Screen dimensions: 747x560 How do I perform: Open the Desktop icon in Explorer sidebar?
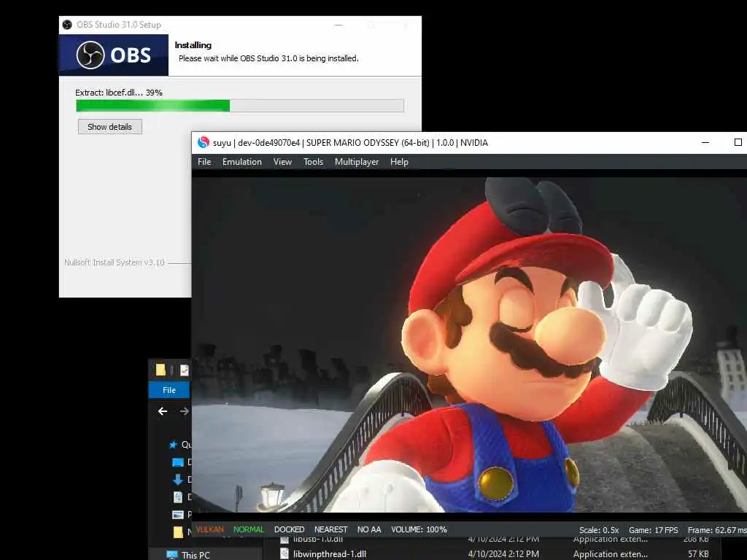coord(178,462)
